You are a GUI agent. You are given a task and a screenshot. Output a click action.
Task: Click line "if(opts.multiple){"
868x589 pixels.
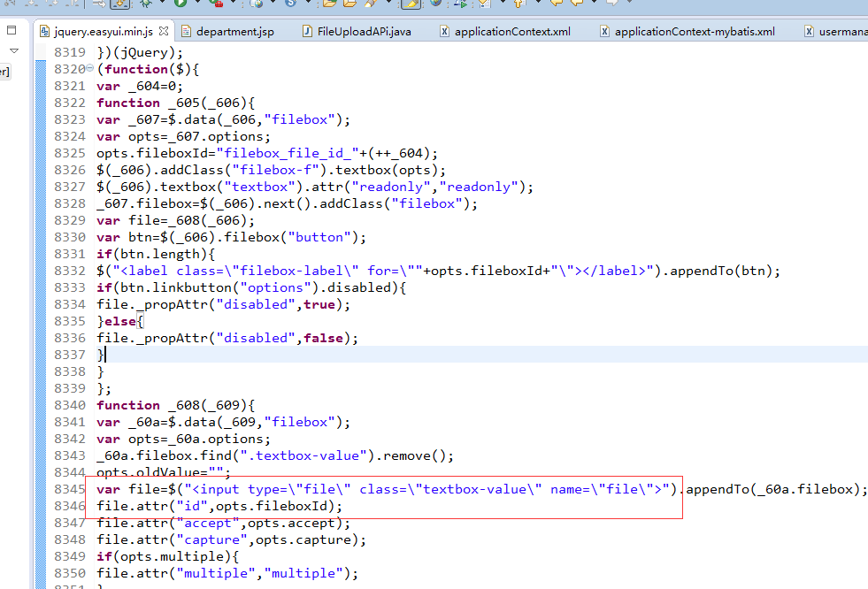168,556
